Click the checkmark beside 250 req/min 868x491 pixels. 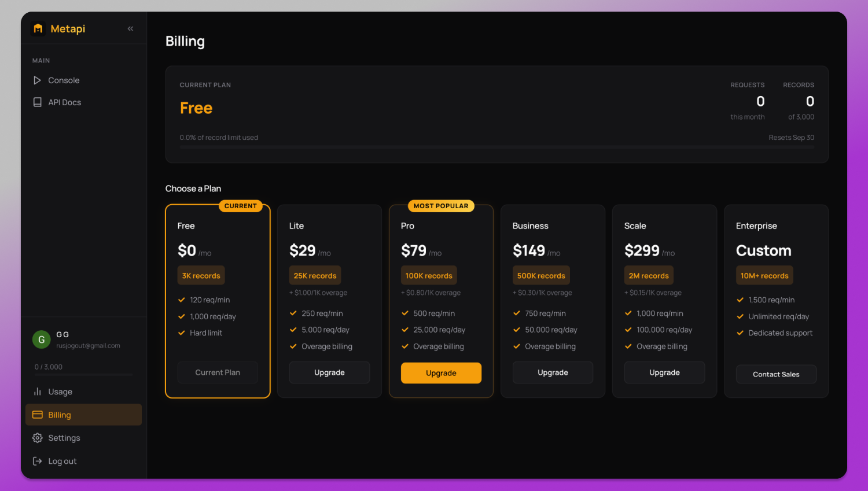(x=293, y=313)
